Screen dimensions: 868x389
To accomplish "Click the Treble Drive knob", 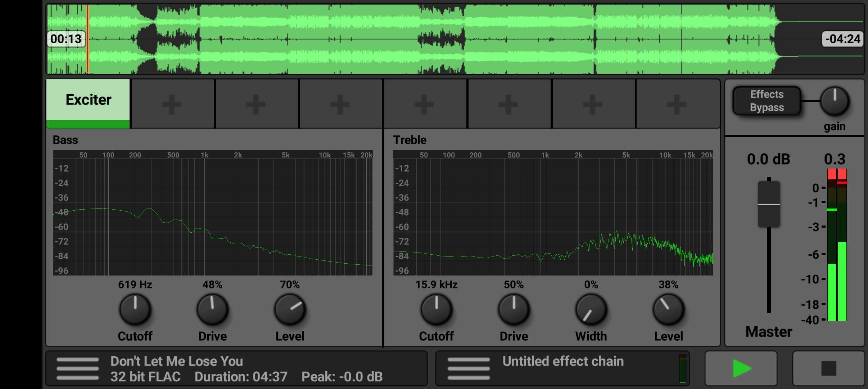I will (x=514, y=310).
